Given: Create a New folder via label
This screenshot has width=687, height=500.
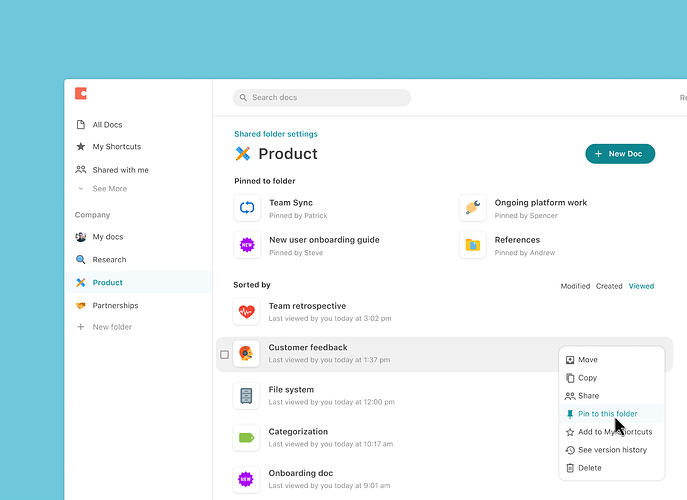Looking at the screenshot, I should coord(112,327).
